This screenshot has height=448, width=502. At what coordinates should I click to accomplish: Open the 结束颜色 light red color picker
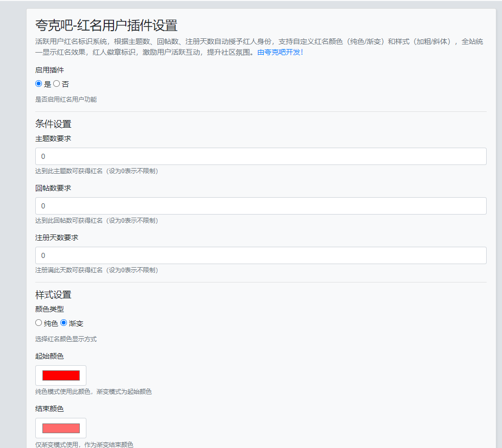click(x=61, y=428)
